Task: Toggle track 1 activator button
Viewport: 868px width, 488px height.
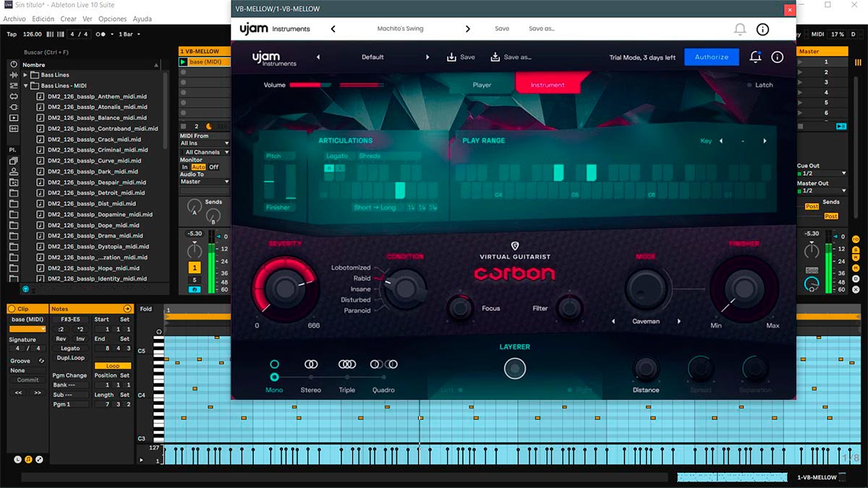Action: tap(194, 267)
